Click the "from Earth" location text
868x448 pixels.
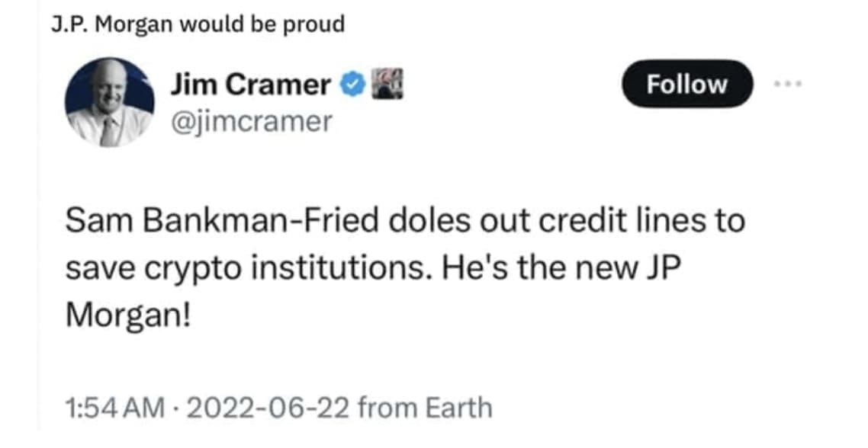coord(426,408)
